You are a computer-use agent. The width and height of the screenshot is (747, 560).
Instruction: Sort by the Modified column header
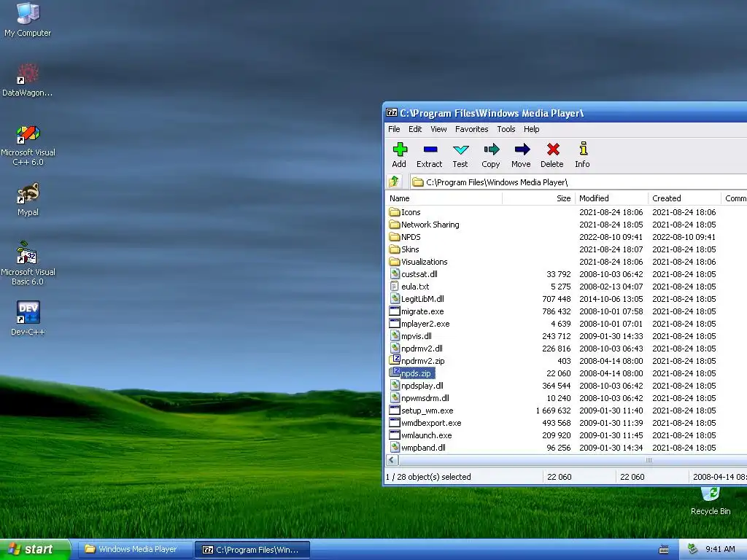(611, 198)
